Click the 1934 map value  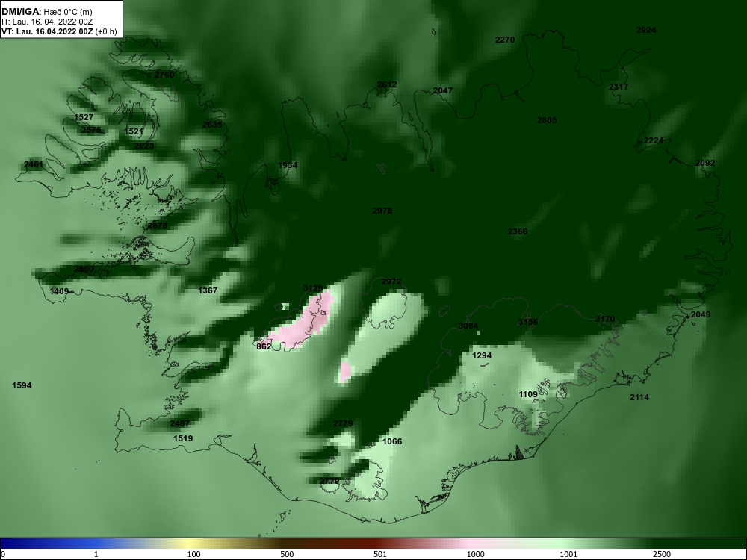point(288,165)
